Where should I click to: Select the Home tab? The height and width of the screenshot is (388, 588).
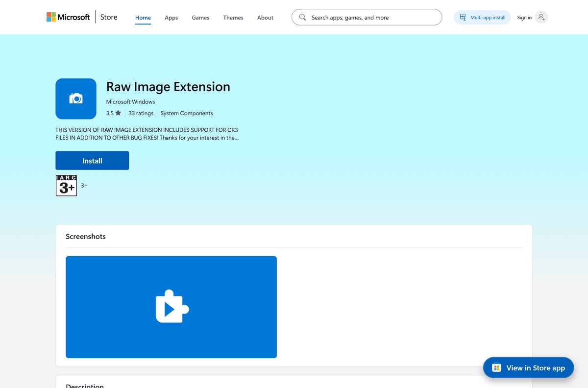[x=143, y=18]
